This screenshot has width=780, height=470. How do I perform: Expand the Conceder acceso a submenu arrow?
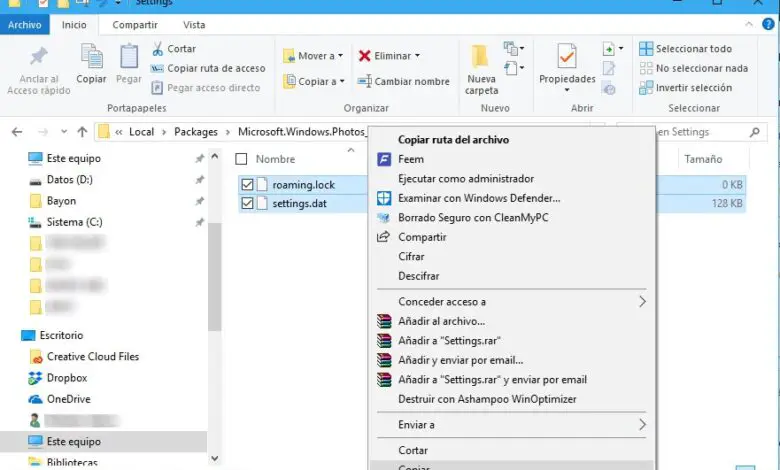click(x=642, y=301)
